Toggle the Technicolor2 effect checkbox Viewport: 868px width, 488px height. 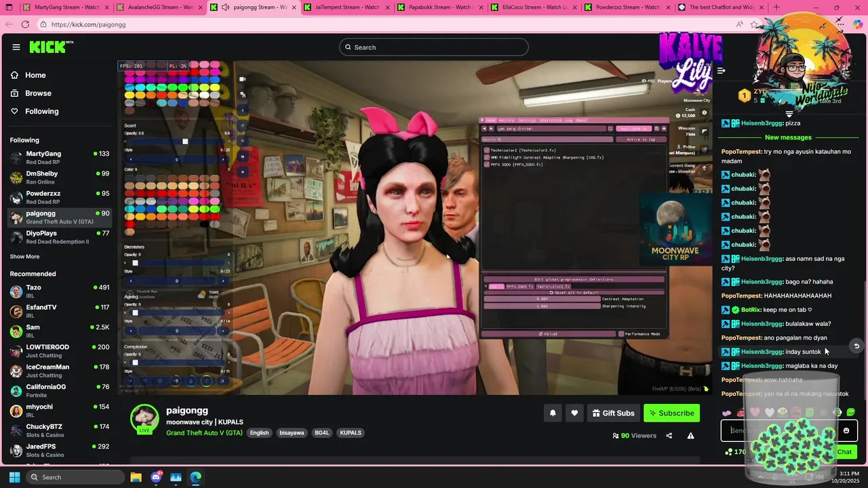pos(486,150)
